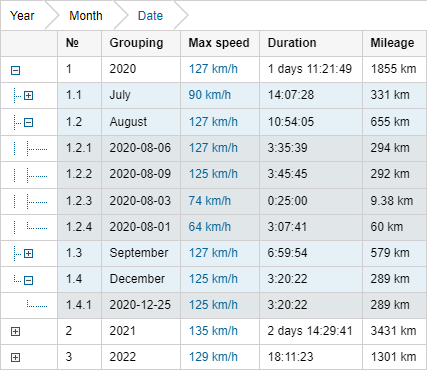Screen dimensions: 427x370
Task: Open the 129 km/h link for 2022
Action: 213,357
